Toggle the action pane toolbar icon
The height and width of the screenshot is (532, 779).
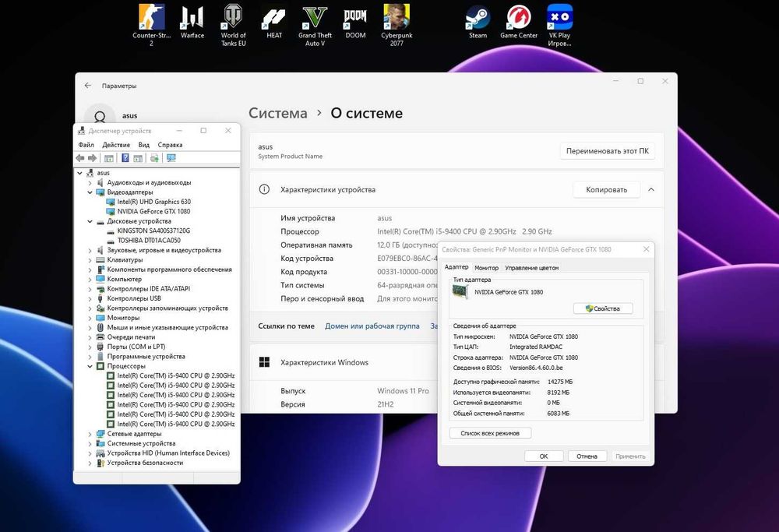click(x=138, y=158)
